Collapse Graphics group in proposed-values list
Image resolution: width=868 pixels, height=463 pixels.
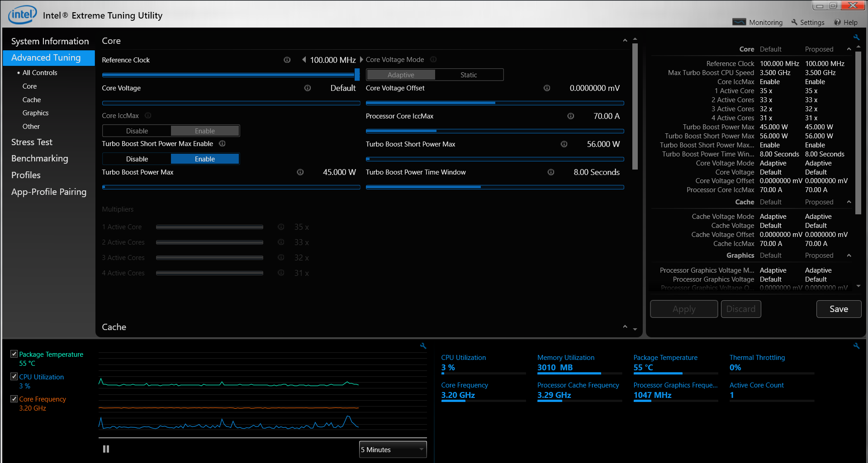[849, 255]
